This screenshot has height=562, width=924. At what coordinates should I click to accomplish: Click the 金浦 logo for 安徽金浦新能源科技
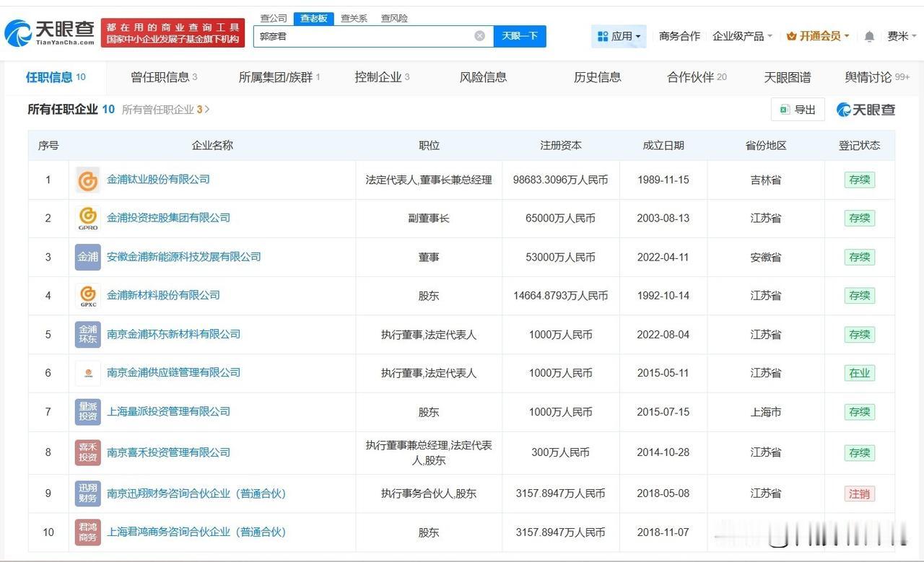point(88,257)
